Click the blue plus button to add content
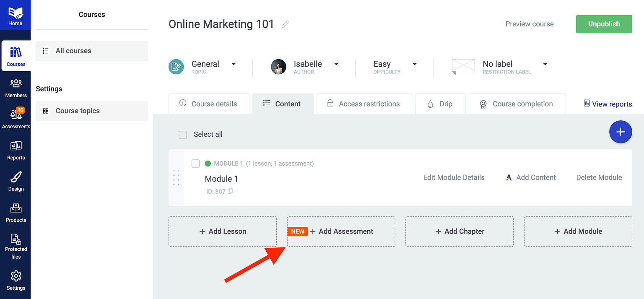The image size is (644, 299). 621,132
